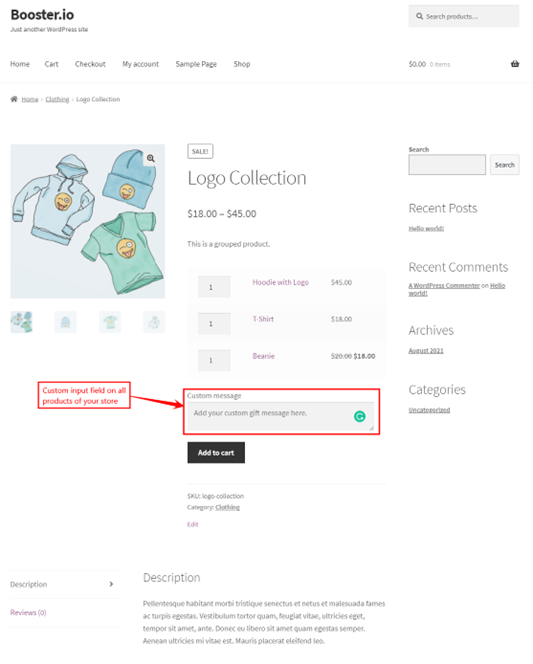Click the shopping basket cart icon
Image resolution: width=533 pixels, height=664 pixels.
[x=515, y=64]
